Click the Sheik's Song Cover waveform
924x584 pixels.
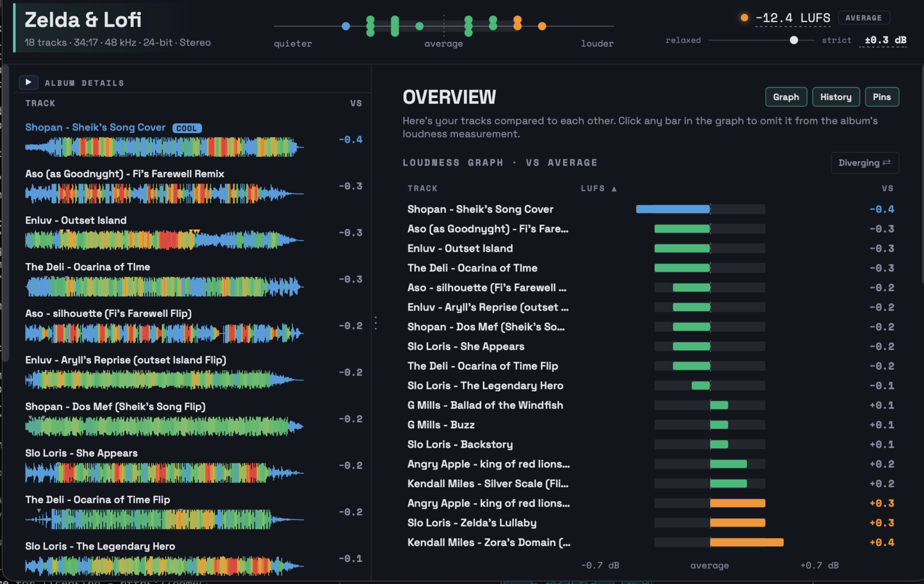pos(164,147)
